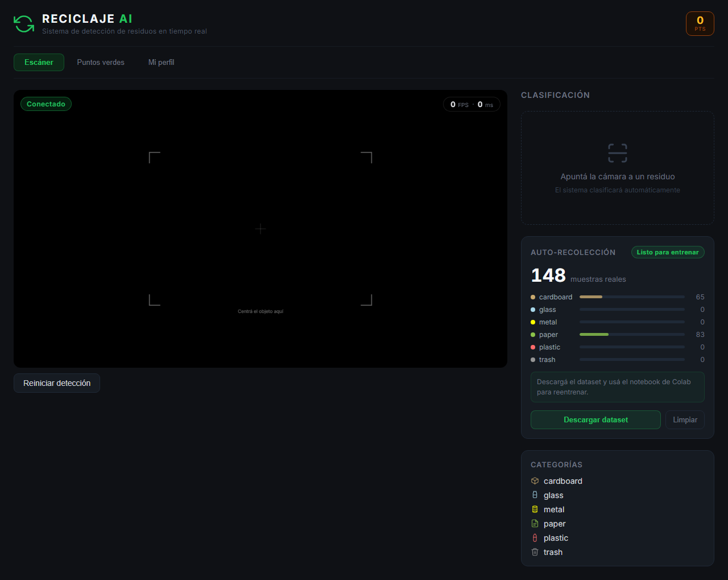Image resolution: width=728 pixels, height=580 pixels.
Task: Click the glass bottle icon in Categorías
Action: [x=535, y=495]
